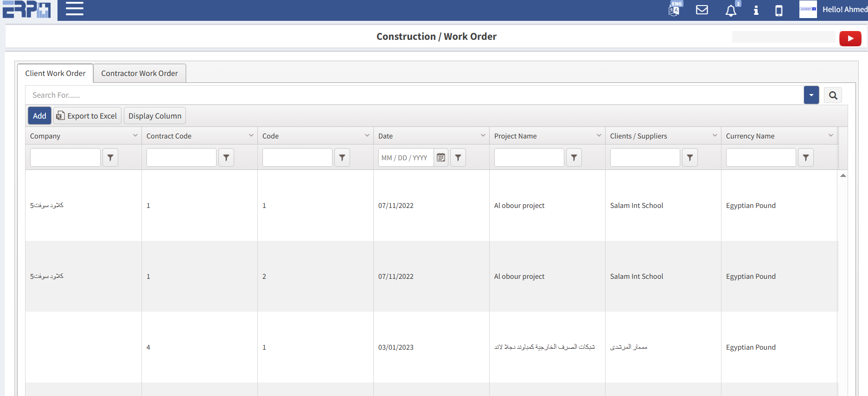868x396 pixels.
Task: Open the Date calendar picker
Action: tap(441, 157)
